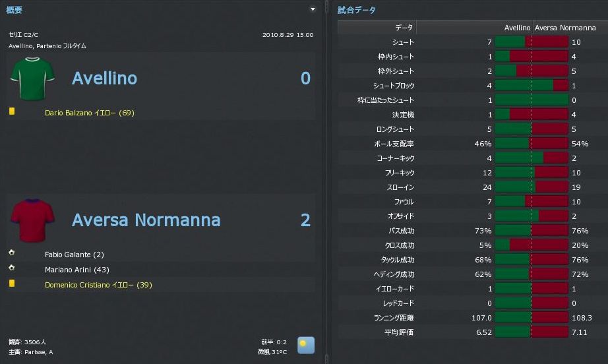Viewport: 608px width, 364px height.
Task: Click the ボール支配率 possession bar
Action: pyautogui.click(x=531, y=144)
